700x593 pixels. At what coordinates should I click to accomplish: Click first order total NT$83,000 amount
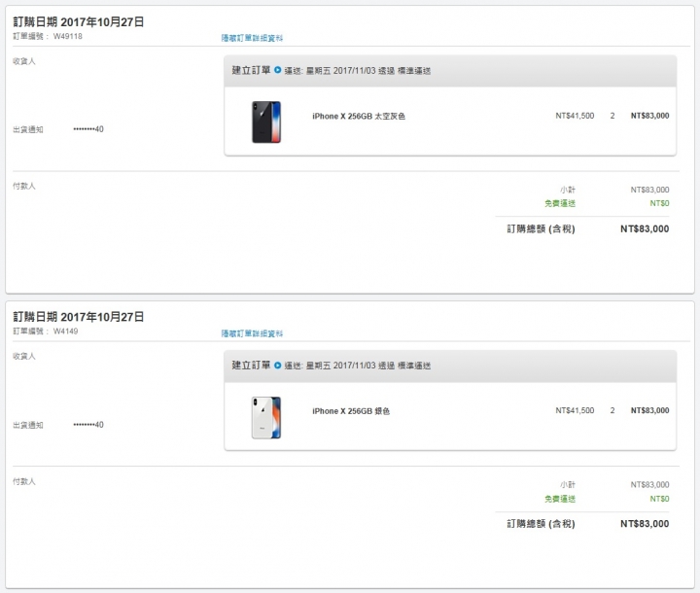645,229
